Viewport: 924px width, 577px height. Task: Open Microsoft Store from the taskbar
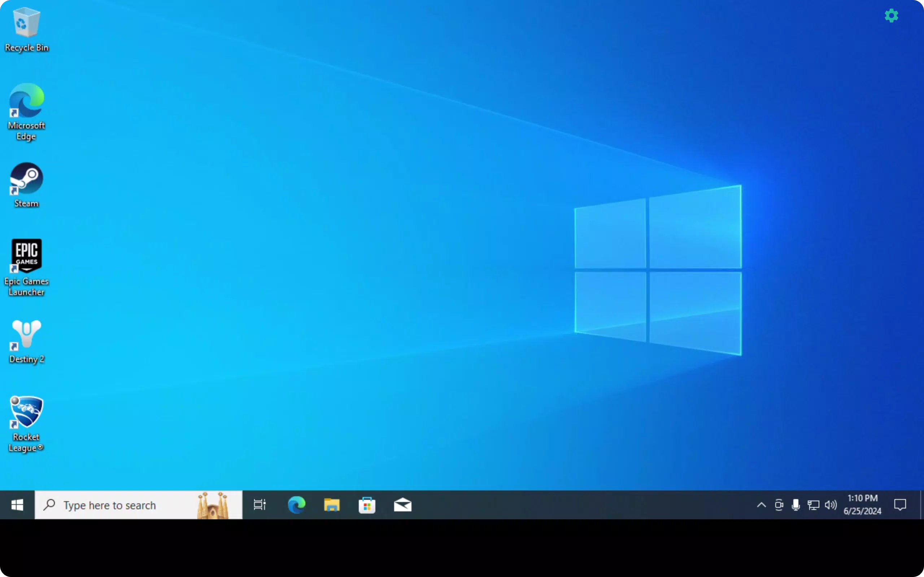(x=367, y=505)
